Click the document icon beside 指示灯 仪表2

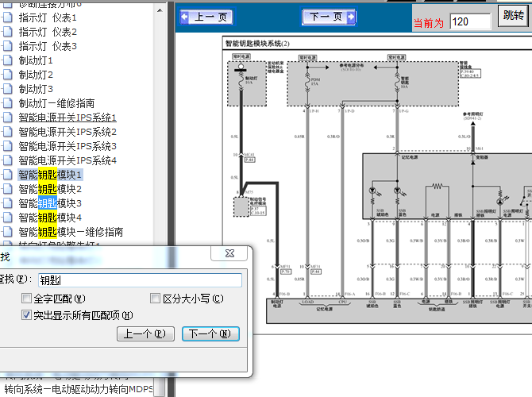7,32
